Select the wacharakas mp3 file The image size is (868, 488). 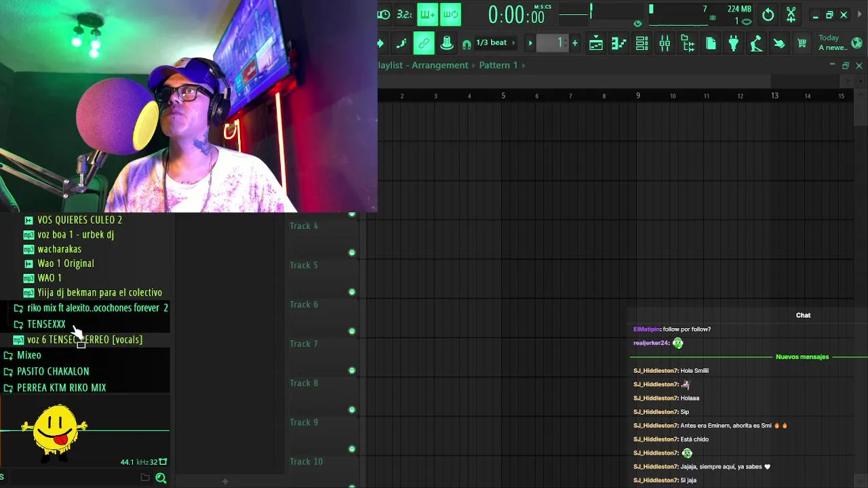[x=59, y=249]
